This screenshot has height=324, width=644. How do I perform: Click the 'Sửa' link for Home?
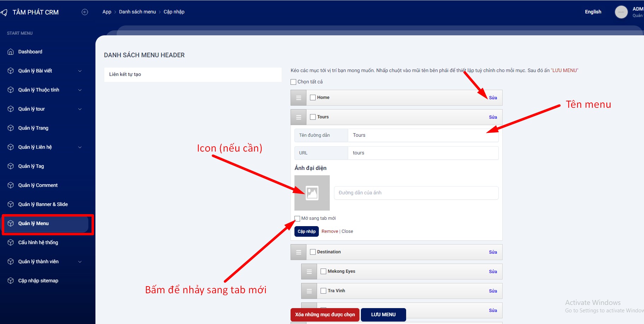coord(493,98)
